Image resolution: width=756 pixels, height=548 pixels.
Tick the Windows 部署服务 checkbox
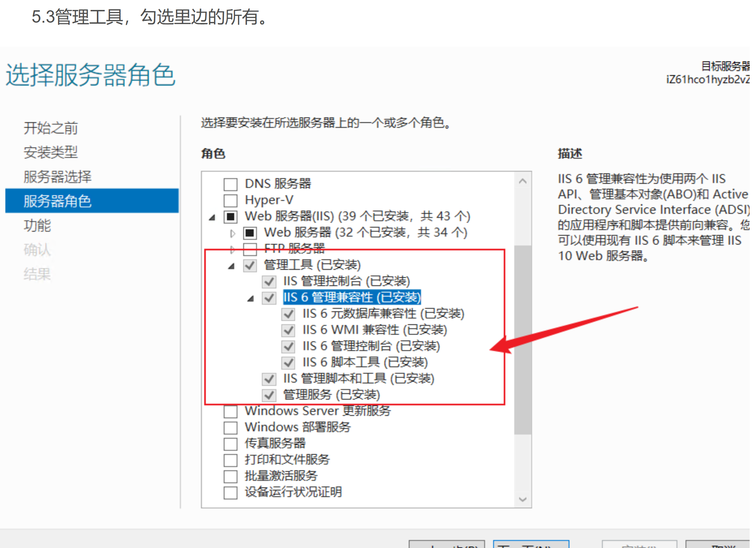(x=230, y=427)
